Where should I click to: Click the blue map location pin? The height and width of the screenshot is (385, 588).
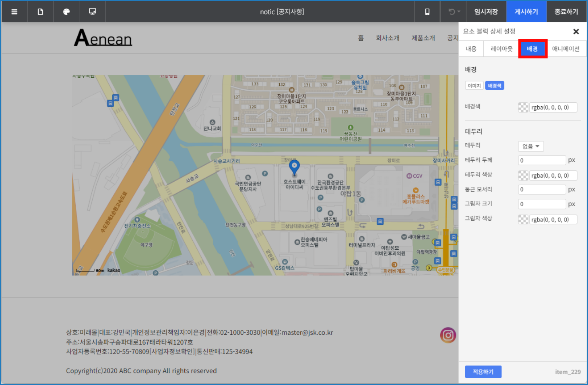(x=295, y=167)
